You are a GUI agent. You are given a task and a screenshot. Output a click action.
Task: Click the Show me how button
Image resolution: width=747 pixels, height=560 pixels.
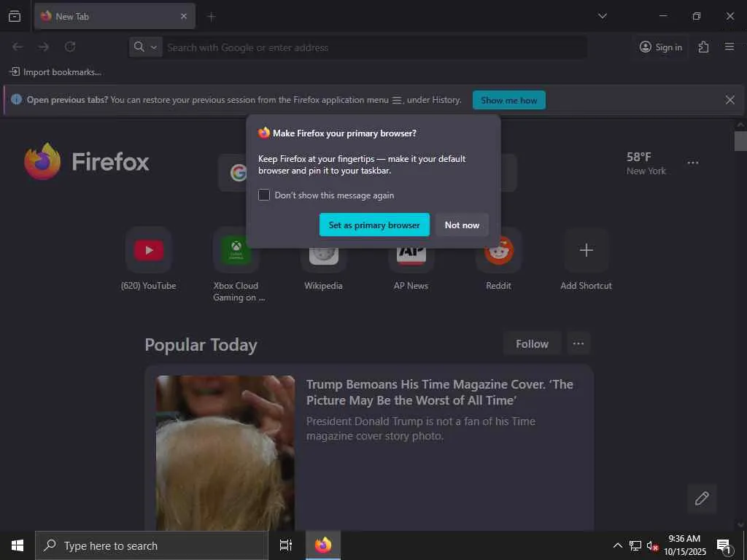[x=508, y=100]
